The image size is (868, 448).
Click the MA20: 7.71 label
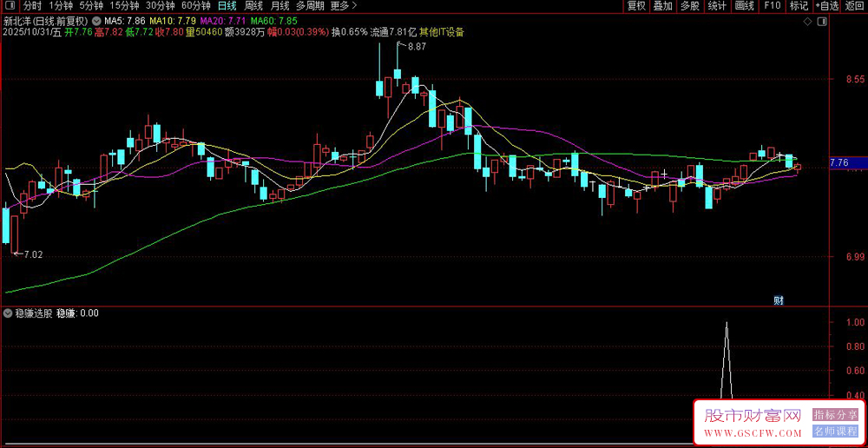(222, 21)
